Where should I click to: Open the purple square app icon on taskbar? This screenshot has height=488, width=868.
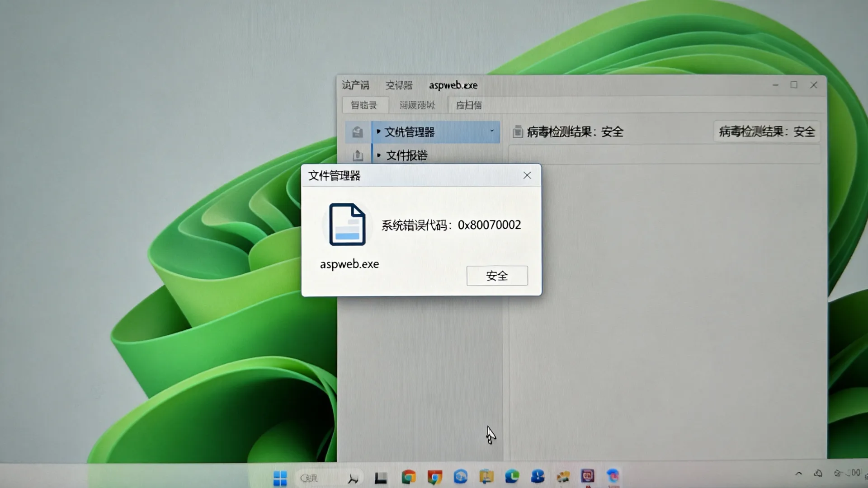[587, 476]
